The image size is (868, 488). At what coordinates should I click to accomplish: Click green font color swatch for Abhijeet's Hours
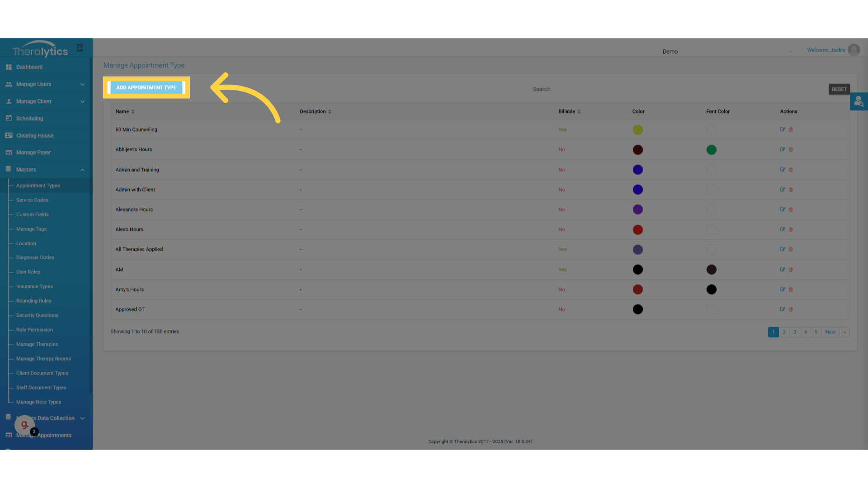tap(711, 150)
